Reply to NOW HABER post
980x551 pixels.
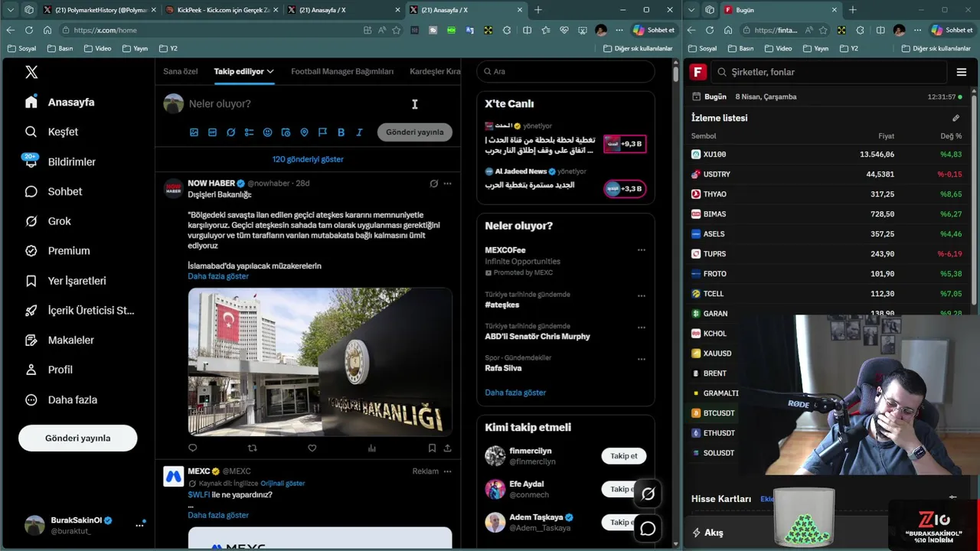(193, 448)
